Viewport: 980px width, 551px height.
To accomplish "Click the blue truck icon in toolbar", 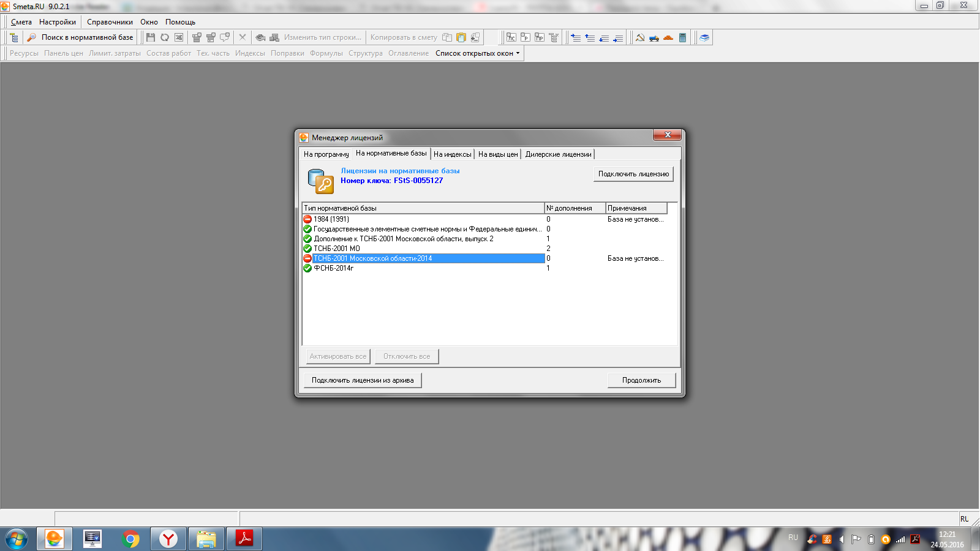I will click(x=654, y=37).
